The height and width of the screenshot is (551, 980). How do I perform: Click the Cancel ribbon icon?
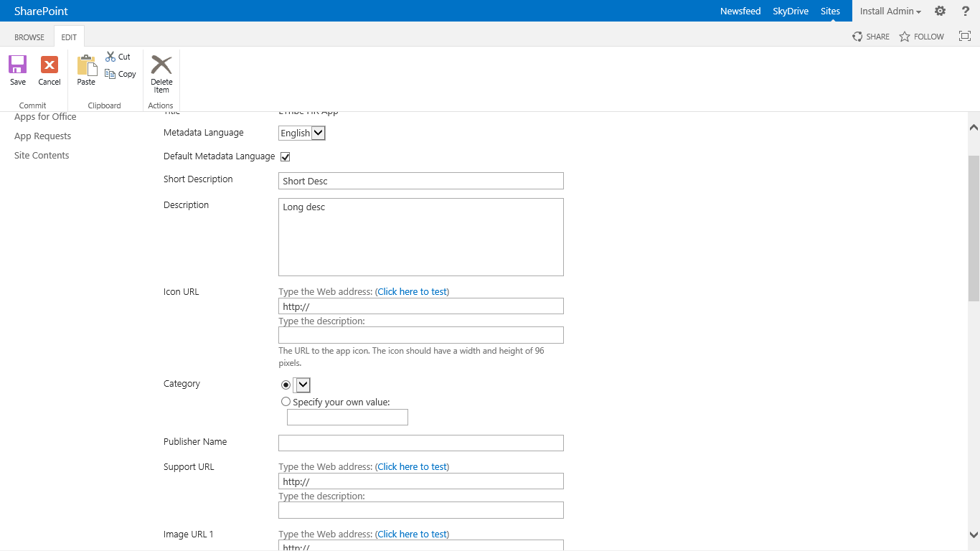(50, 65)
